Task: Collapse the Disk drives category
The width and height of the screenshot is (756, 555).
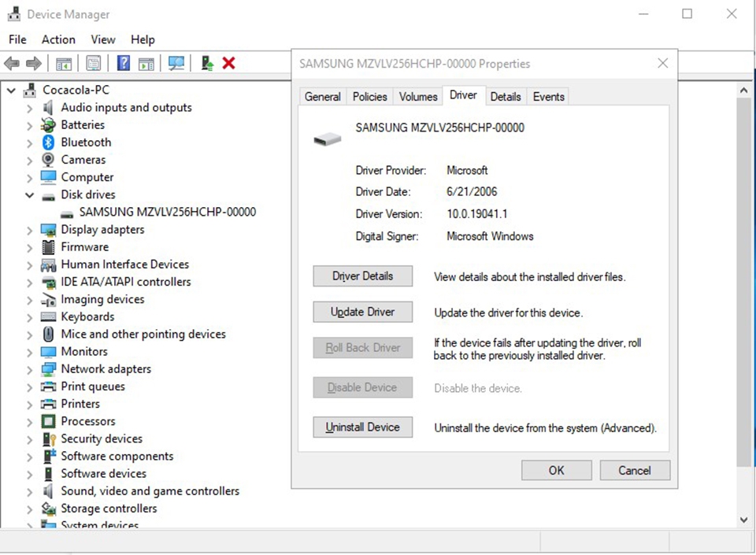Action: (30, 195)
